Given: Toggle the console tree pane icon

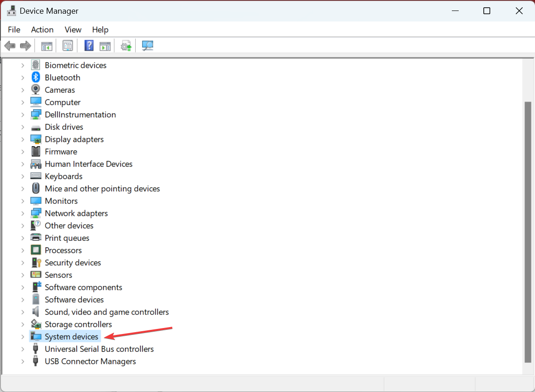Looking at the screenshot, I should [x=47, y=46].
